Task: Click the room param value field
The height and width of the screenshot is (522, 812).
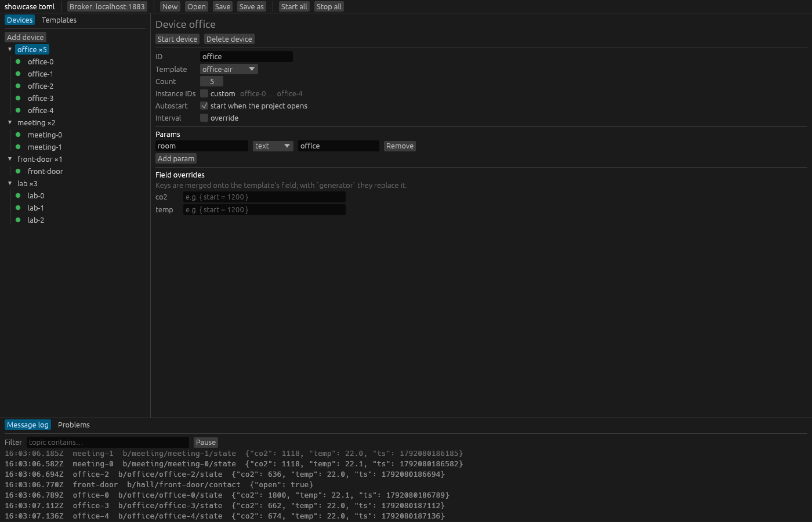Action: [339, 146]
